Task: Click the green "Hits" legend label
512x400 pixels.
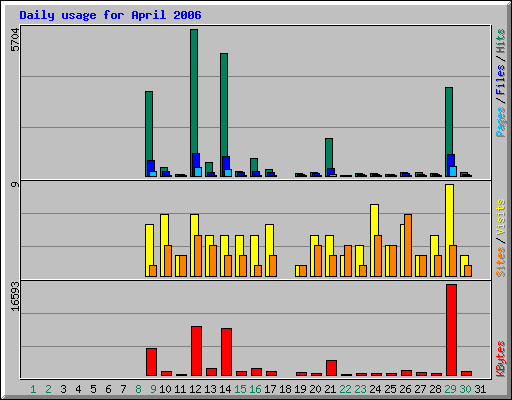Action: (x=501, y=41)
